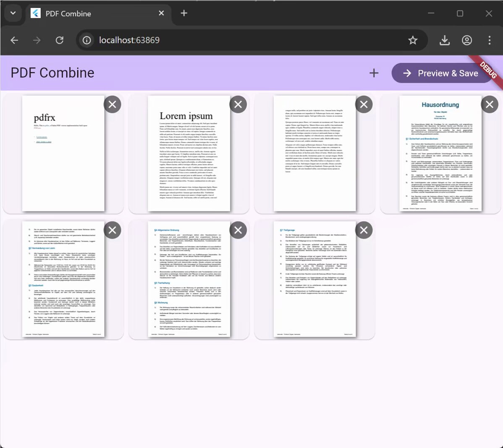The image size is (503, 448).
Task: Remove the page without a heading
Action: point(364,104)
